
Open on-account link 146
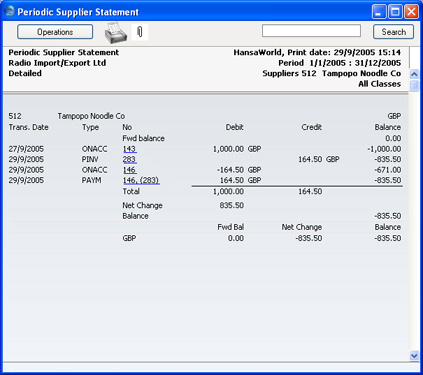point(129,170)
